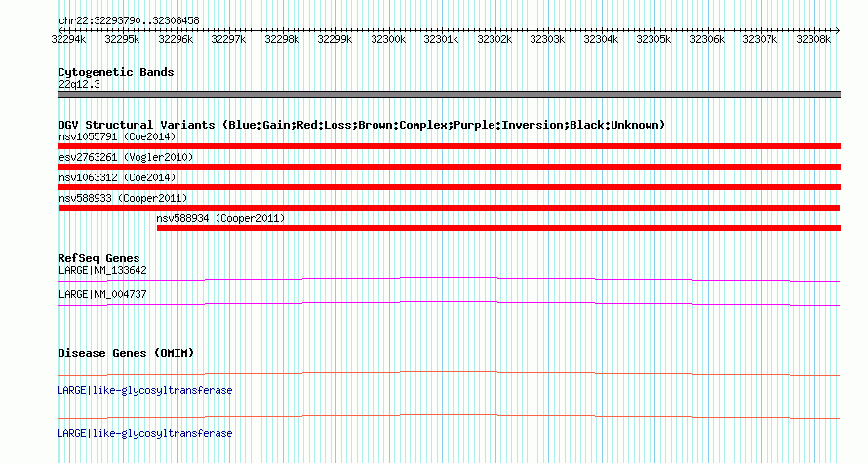This screenshot has width=868, height=463.
Task: Select the magenta line under LARGE|NM_133642
Action: click(x=449, y=280)
